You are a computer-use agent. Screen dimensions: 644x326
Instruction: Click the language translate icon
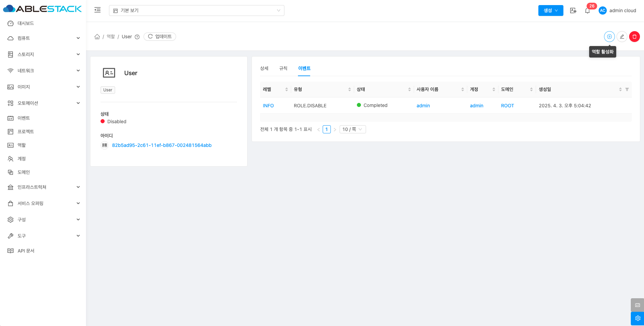573,10
